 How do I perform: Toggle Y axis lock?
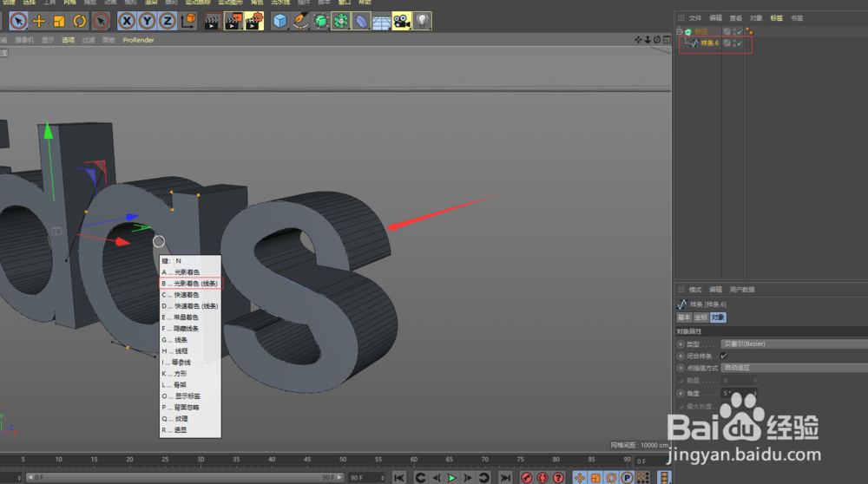[147, 21]
